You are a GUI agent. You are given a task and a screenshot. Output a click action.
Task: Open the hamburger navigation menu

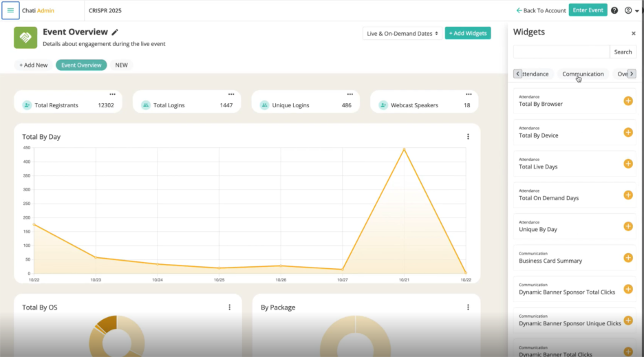coord(10,10)
